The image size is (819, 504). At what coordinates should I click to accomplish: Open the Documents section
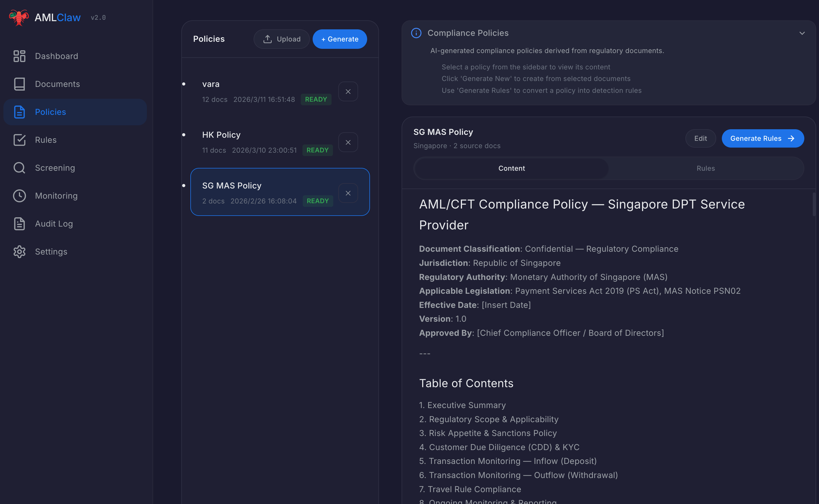[x=57, y=84]
